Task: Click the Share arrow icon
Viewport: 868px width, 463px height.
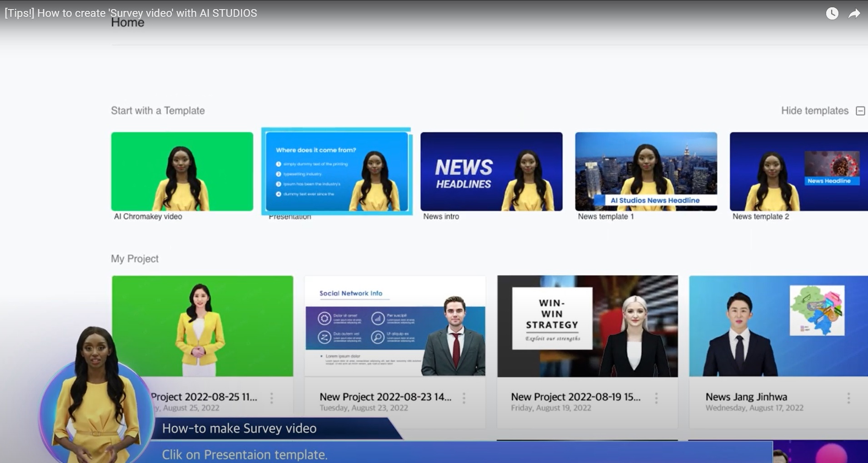Action: tap(854, 14)
